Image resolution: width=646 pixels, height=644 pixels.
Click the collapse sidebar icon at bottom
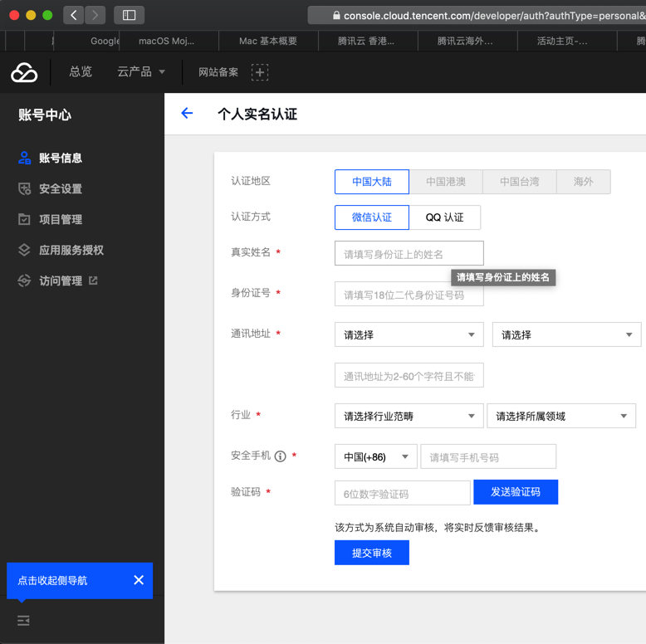23,621
